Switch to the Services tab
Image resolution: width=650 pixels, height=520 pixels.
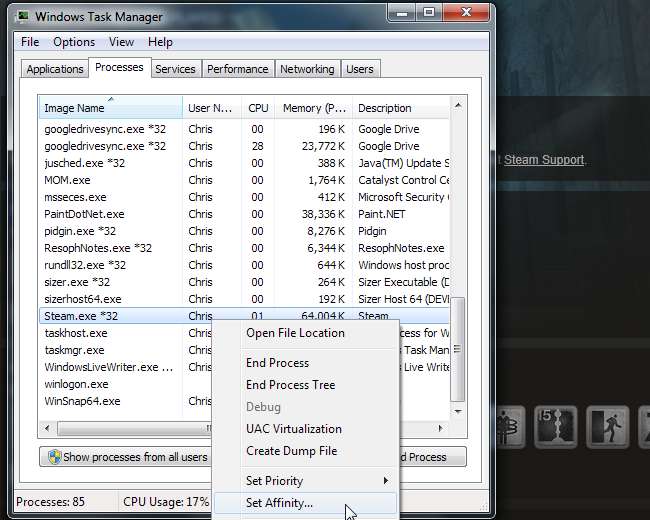click(175, 69)
